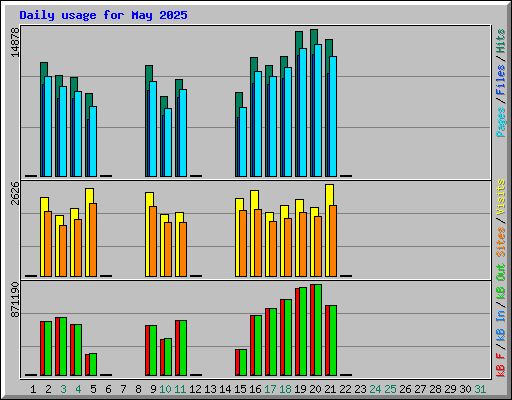Image resolution: width=512 pixels, height=400 pixels.
Task: Select the day 5 orange sites bar
Action: [x=93, y=240]
